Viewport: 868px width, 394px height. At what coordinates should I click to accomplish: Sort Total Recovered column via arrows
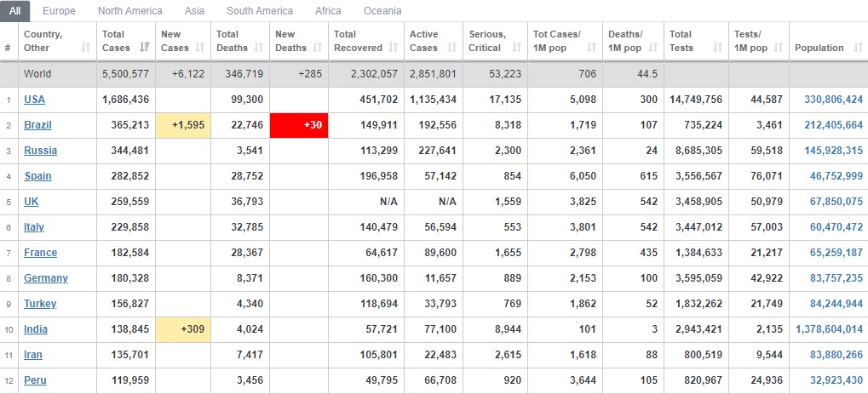[x=393, y=48]
